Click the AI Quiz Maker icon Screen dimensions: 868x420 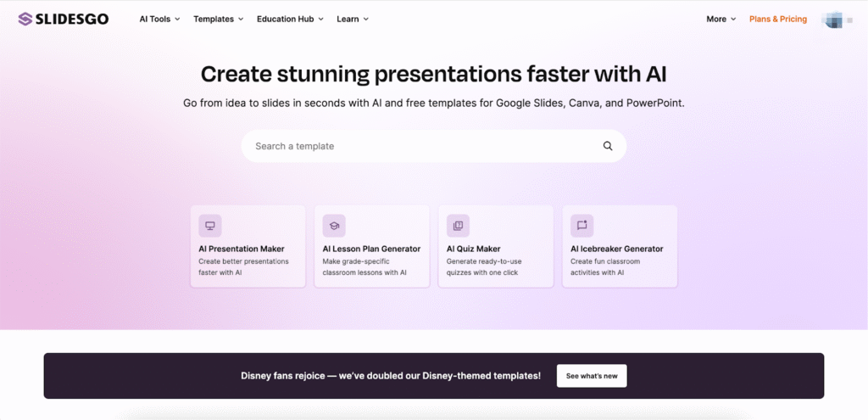pos(458,226)
